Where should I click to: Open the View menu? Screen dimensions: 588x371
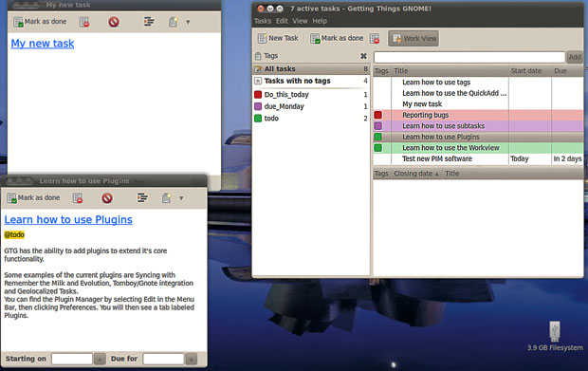tap(300, 21)
